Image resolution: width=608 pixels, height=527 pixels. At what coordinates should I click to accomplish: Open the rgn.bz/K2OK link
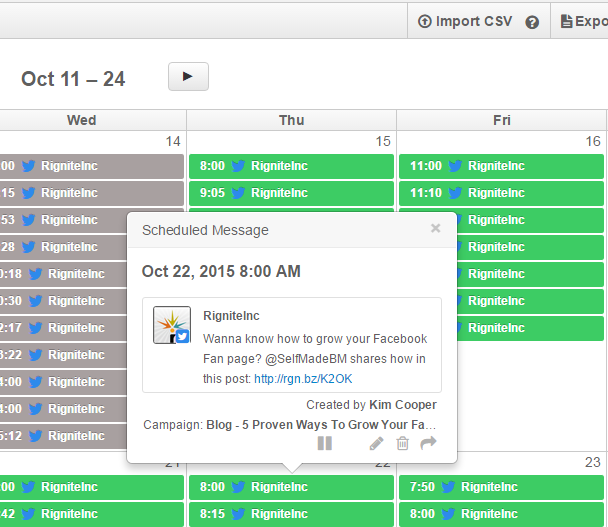point(303,378)
